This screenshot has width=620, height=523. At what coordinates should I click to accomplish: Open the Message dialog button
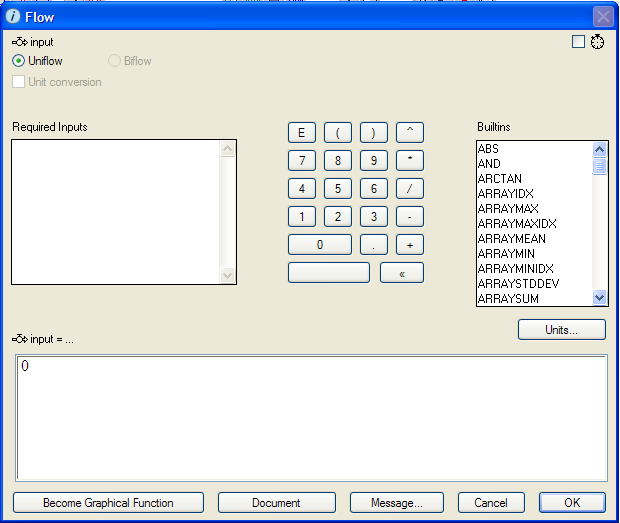397,502
